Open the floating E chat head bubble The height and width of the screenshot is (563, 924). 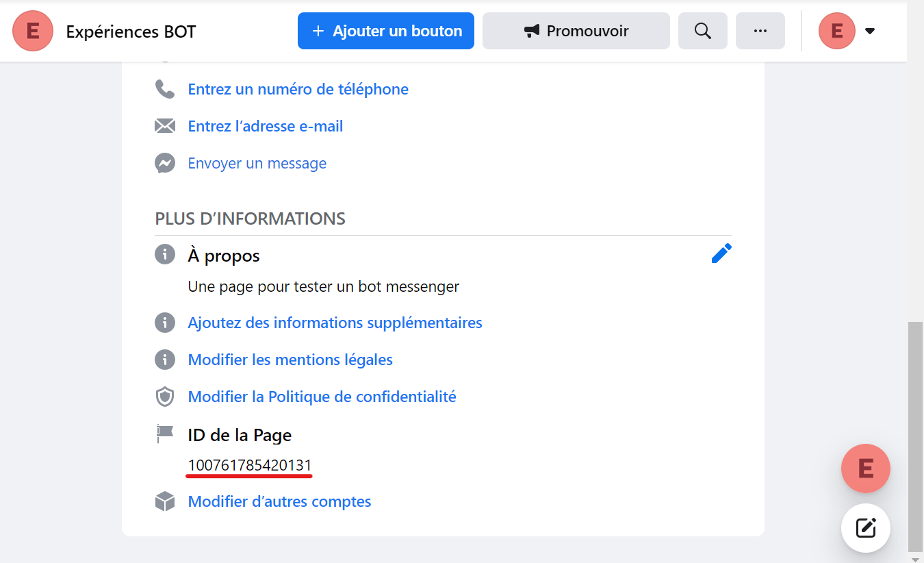click(x=866, y=468)
